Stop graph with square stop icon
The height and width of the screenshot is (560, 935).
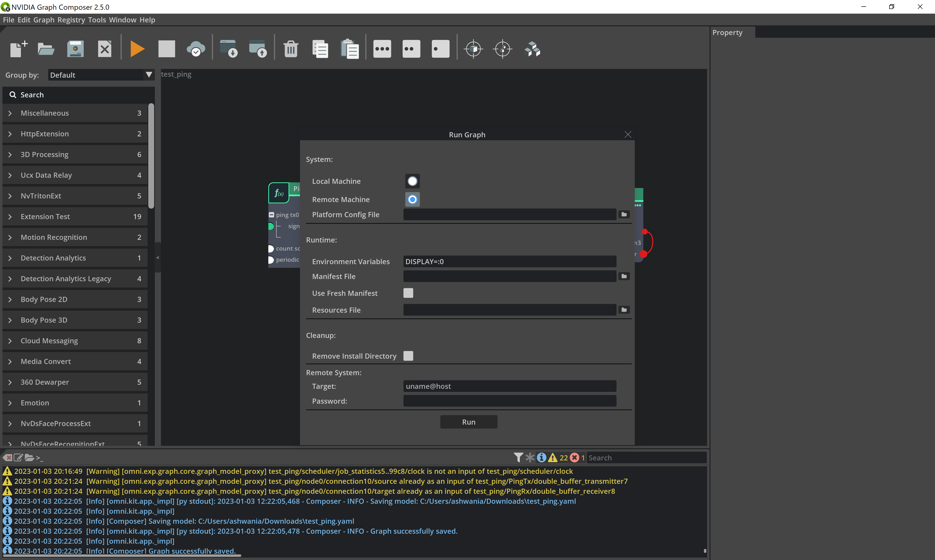[166, 49]
